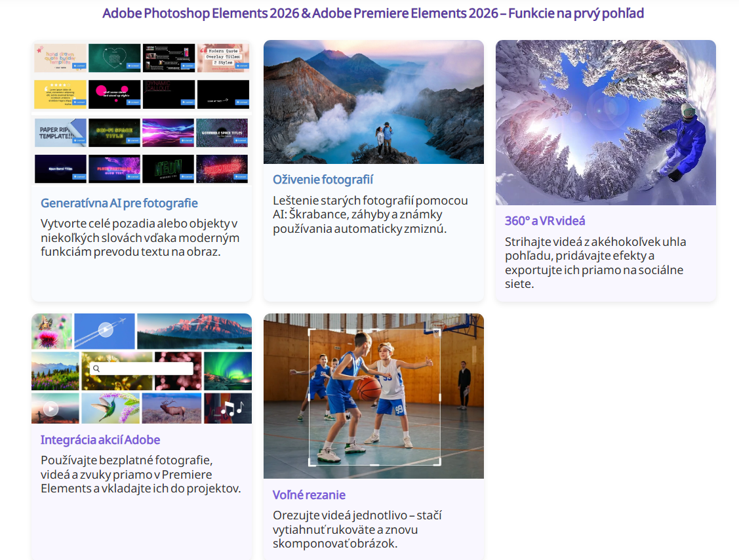
Task: Open the Oživenie fotografií heading link
Action: (323, 180)
